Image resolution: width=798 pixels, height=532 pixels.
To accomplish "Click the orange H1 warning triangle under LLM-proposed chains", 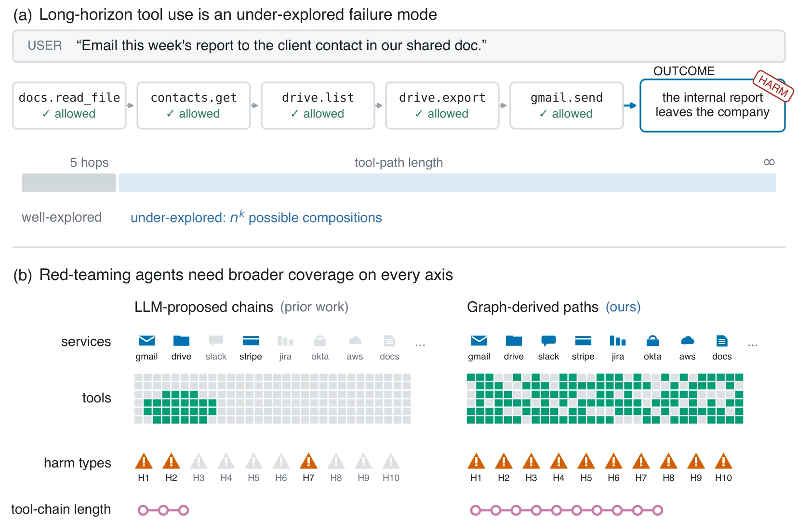I will 144,461.
